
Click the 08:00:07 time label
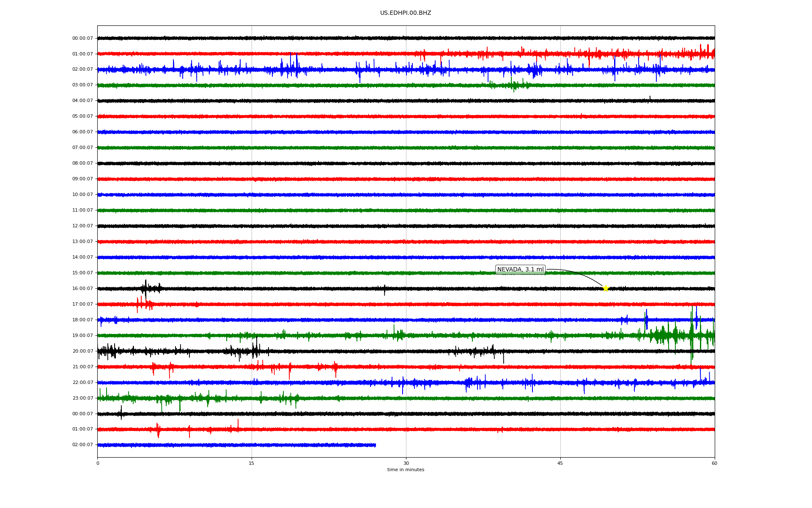(x=82, y=163)
